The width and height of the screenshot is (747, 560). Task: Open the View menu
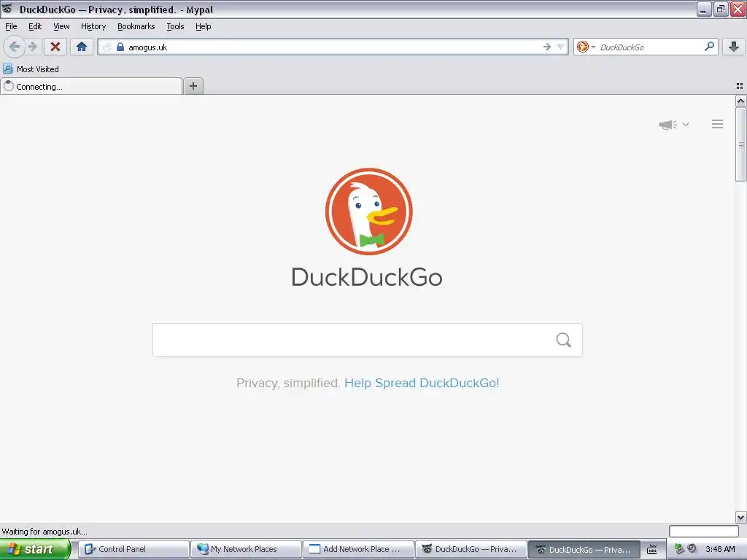61,26
